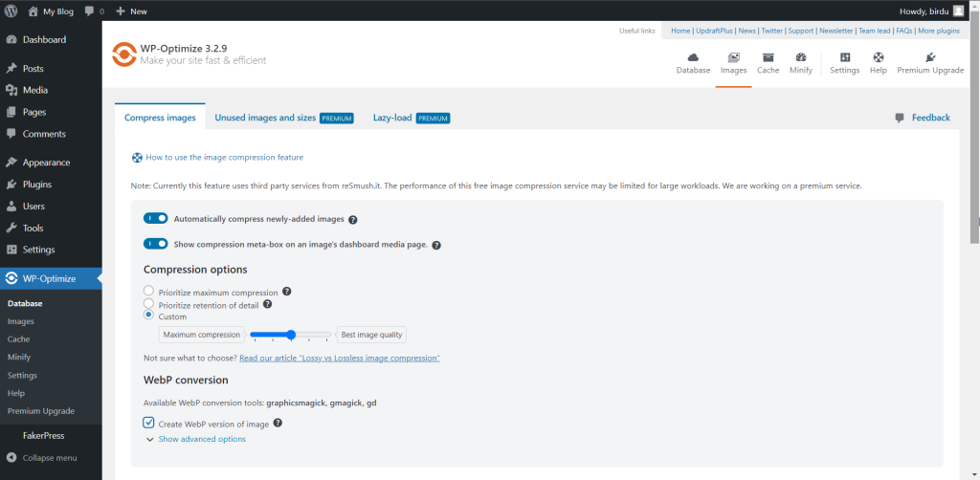
Task: Uncheck Create WebP version of image
Action: tap(148, 423)
